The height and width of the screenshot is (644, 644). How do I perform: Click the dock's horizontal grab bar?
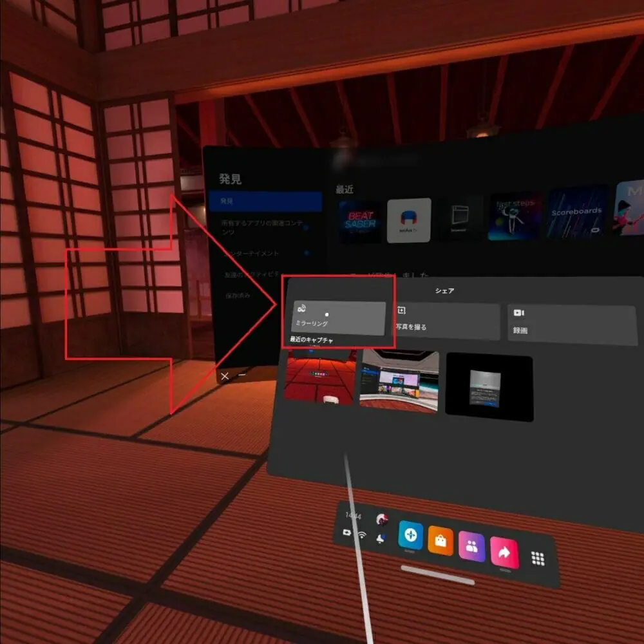tap(437, 574)
